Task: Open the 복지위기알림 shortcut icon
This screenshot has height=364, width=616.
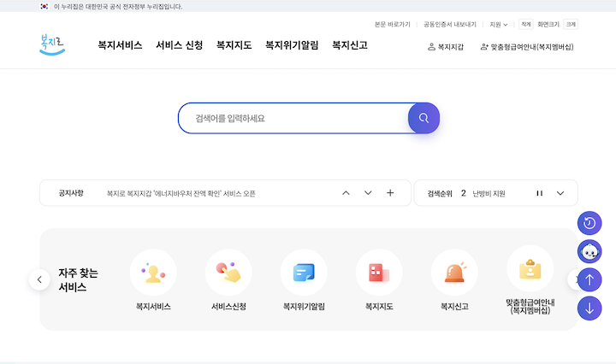Action: point(304,273)
